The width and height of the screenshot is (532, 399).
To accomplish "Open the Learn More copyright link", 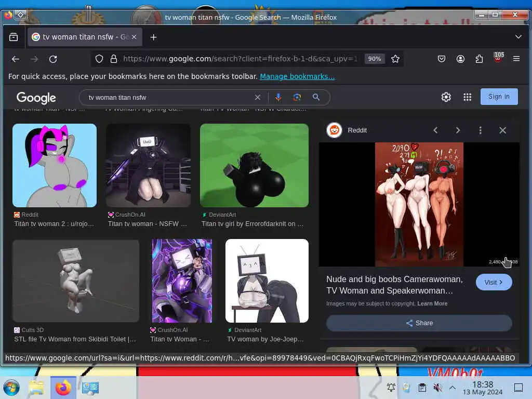I will 432,303.
